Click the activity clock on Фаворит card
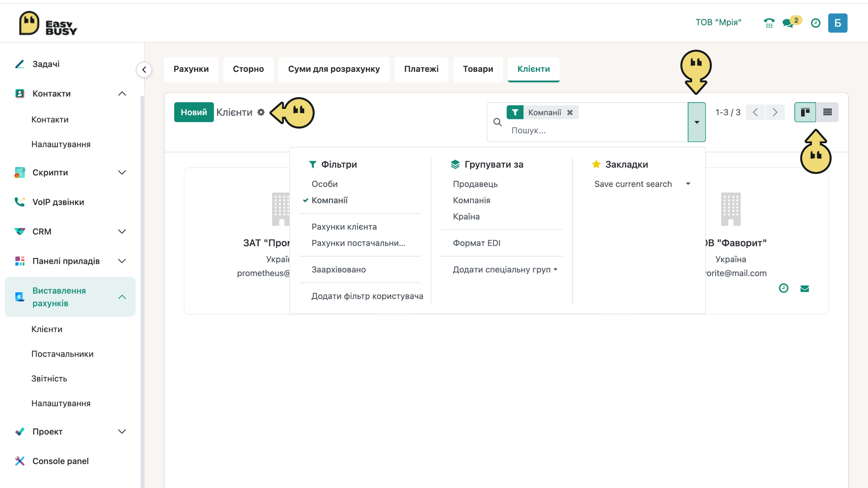The width and height of the screenshot is (868, 488). pyautogui.click(x=783, y=288)
